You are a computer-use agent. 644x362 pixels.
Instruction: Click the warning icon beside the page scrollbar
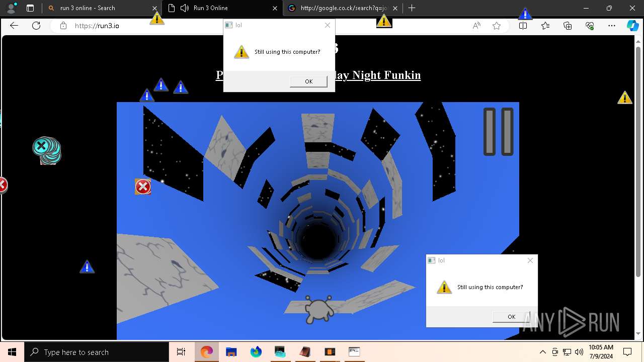[x=624, y=98]
